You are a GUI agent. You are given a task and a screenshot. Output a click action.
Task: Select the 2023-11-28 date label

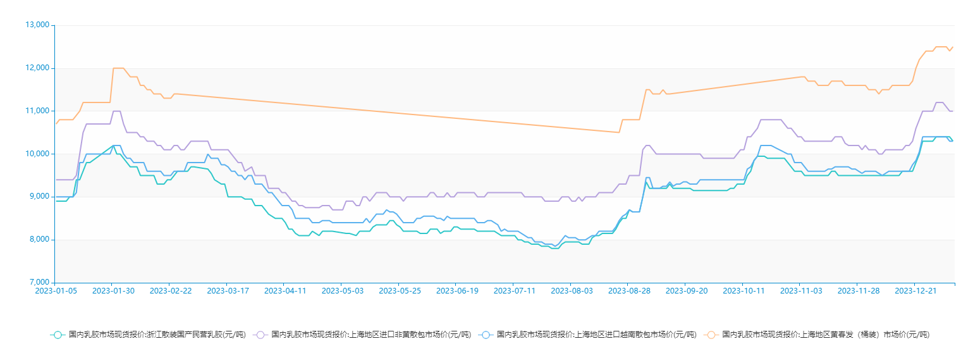859,291
